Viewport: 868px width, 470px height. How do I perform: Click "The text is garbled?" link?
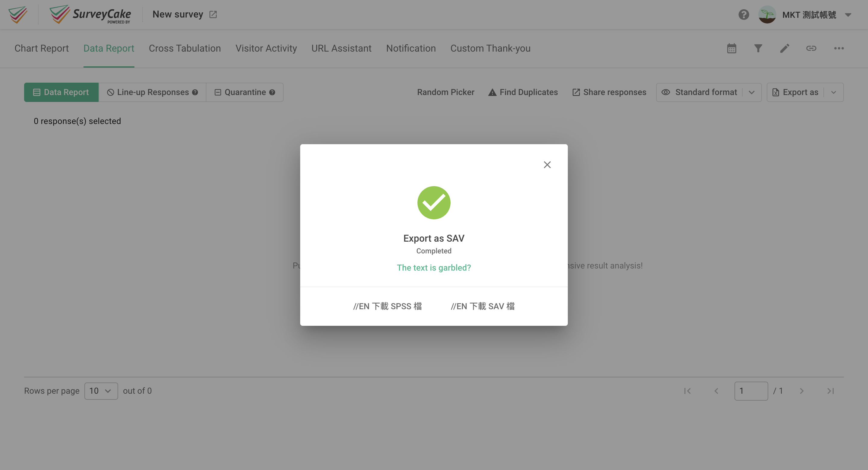click(x=434, y=267)
